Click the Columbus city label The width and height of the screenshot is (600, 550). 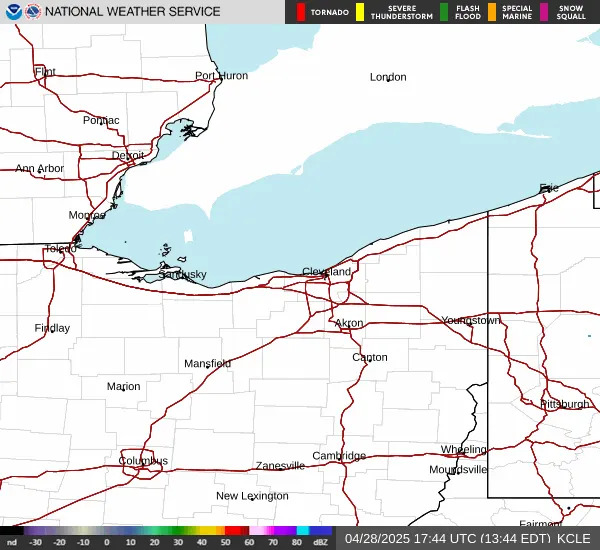[143, 461]
